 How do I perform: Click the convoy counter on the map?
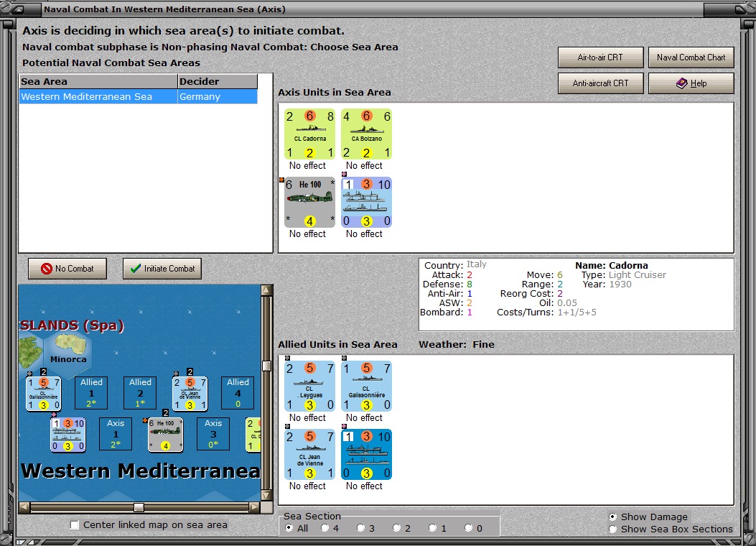click(x=68, y=435)
